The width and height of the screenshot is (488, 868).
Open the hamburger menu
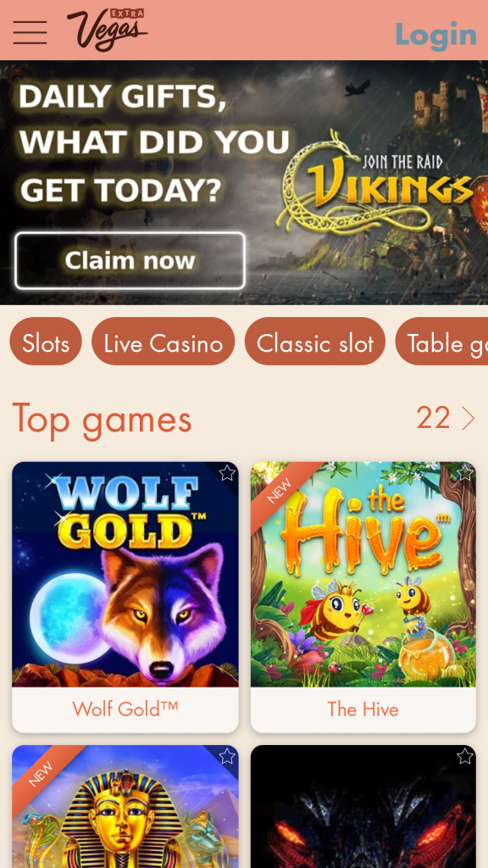pyautogui.click(x=30, y=32)
